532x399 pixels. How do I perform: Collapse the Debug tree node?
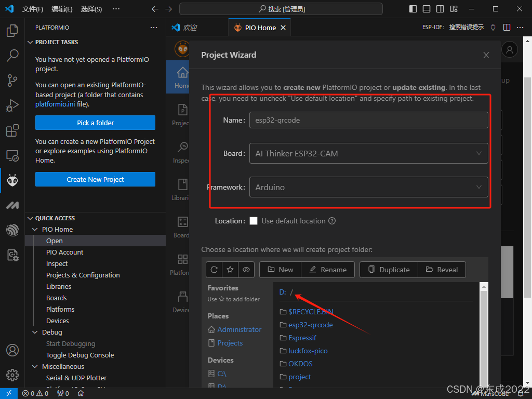[x=35, y=332]
